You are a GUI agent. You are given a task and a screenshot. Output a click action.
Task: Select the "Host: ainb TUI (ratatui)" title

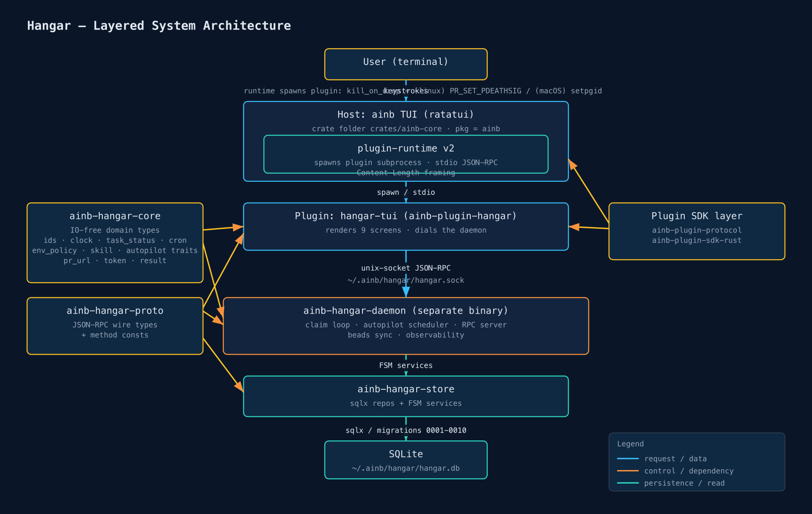(406, 115)
